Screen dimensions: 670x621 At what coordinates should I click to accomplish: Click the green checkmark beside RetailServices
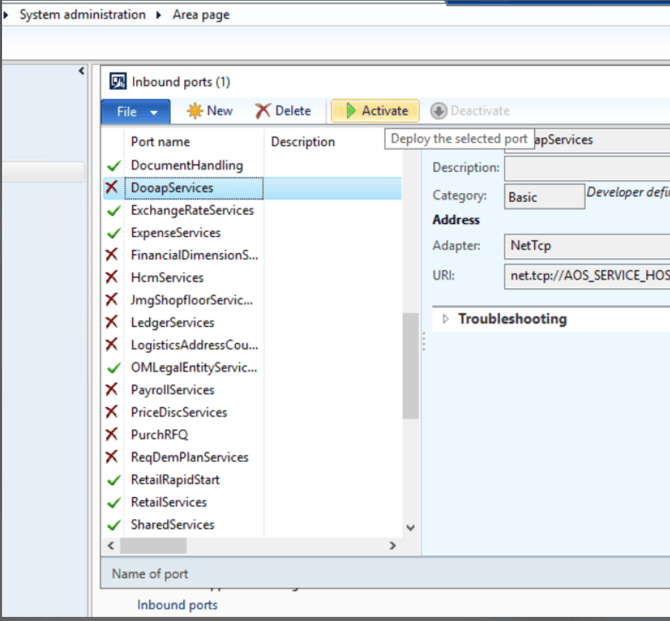point(112,502)
